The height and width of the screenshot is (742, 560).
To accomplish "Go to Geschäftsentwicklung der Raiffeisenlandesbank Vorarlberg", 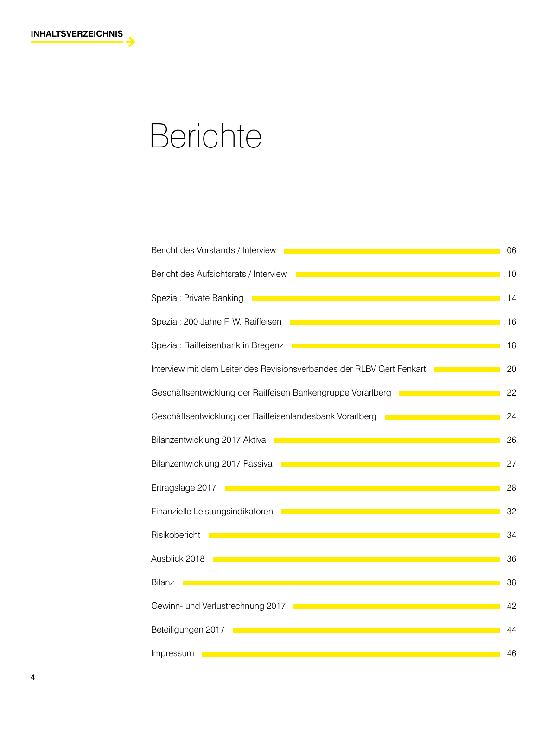I will pyautogui.click(x=263, y=416).
